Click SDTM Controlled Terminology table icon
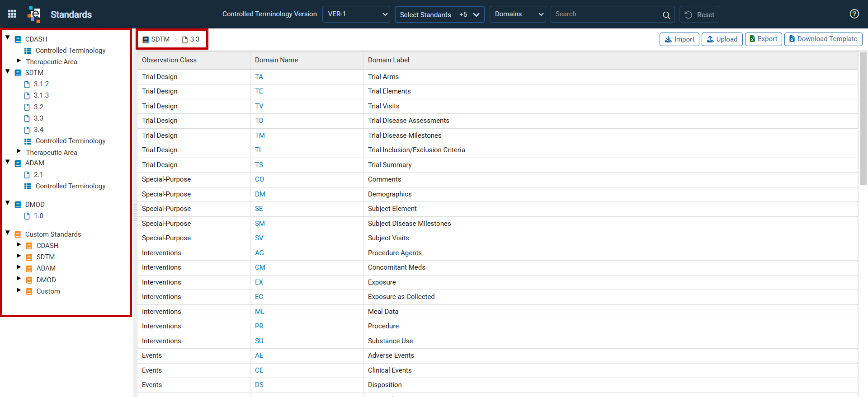Viewport: 868px width, 397px height. point(28,141)
